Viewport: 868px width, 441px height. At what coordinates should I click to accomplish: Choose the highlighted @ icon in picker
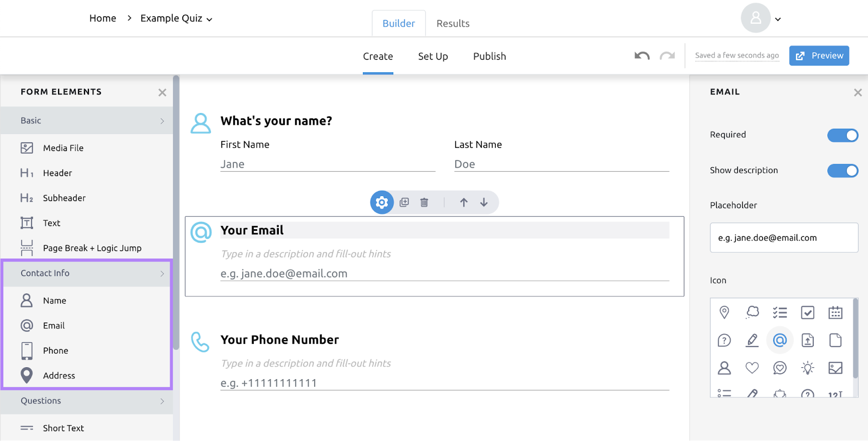[x=780, y=341]
